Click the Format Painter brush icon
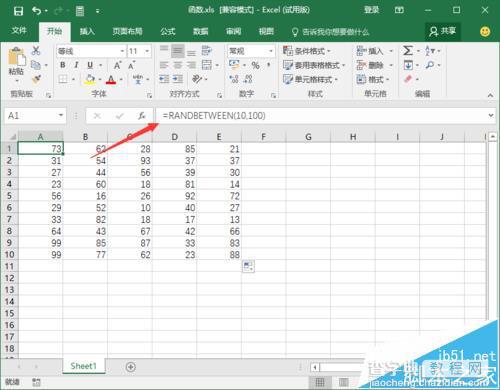Screen dimensions: 500x390 [x=36, y=79]
